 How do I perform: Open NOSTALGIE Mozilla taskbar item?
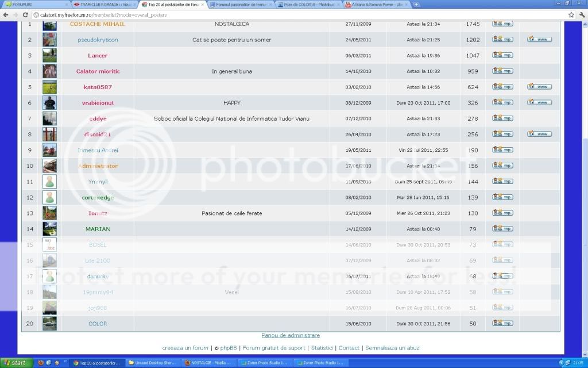pos(209,363)
